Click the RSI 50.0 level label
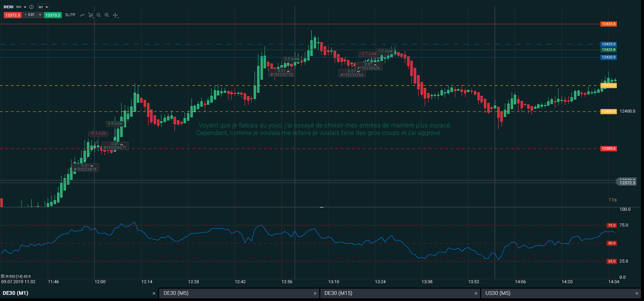Image resolution: width=644 pixels, height=301 pixels. click(x=611, y=243)
